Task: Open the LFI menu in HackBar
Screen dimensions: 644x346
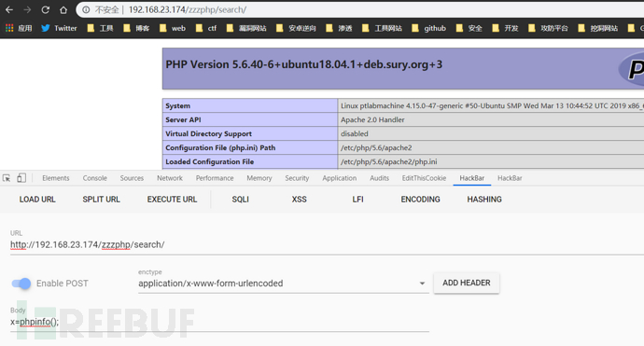Action: [x=357, y=200]
